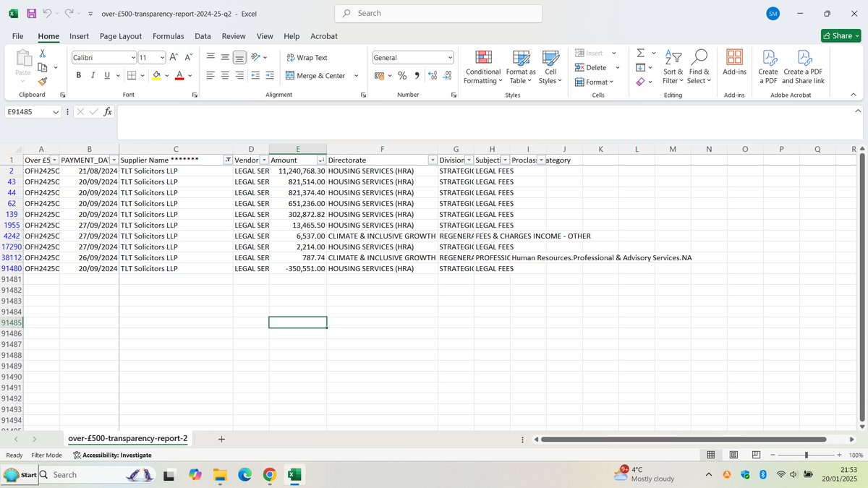Click Merge & Center button
The height and width of the screenshot is (488, 868).
[315, 75]
